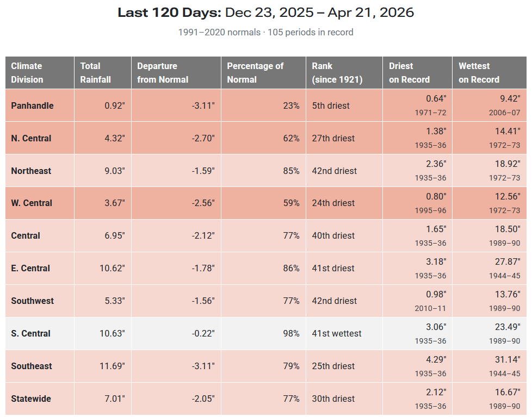532x417 pixels.
Task: Click the Total Rainfall column header
Action: point(96,73)
